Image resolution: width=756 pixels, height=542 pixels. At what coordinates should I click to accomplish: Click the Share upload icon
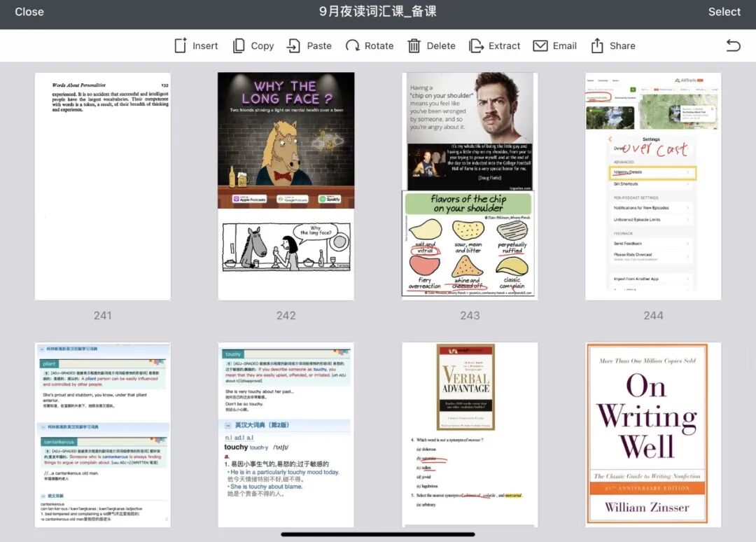tap(597, 46)
